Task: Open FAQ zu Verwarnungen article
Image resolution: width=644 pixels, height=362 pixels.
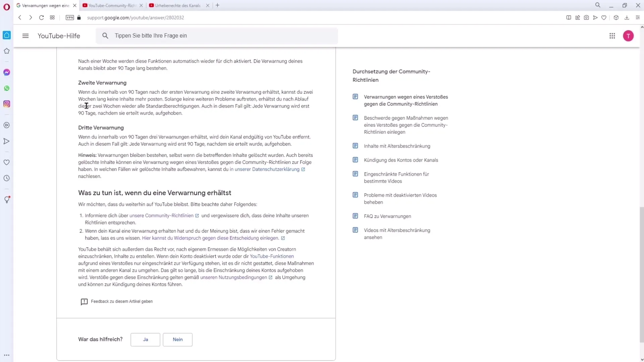Action: pos(387,217)
